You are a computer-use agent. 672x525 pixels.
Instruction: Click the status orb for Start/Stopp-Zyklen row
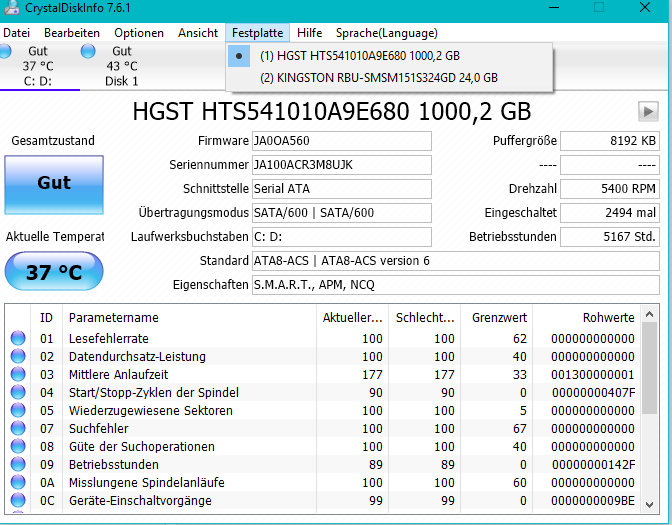(18, 392)
